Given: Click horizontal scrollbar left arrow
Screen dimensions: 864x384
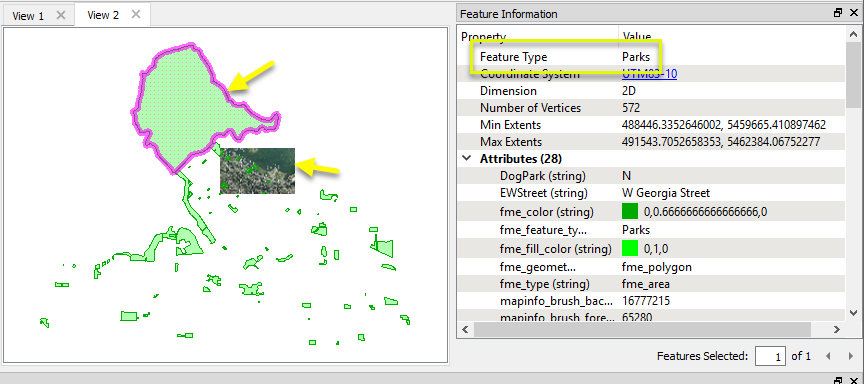Looking at the screenshot, I should tap(465, 329).
